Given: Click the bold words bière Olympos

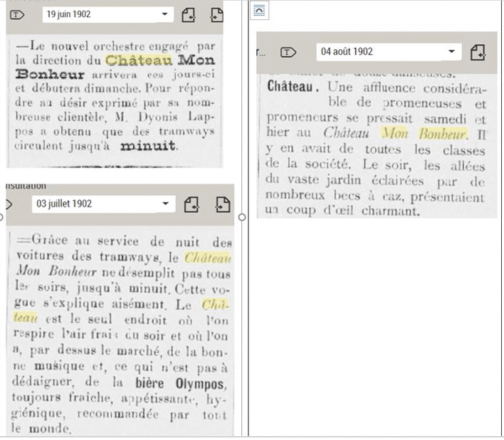Looking at the screenshot, I should [180, 384].
